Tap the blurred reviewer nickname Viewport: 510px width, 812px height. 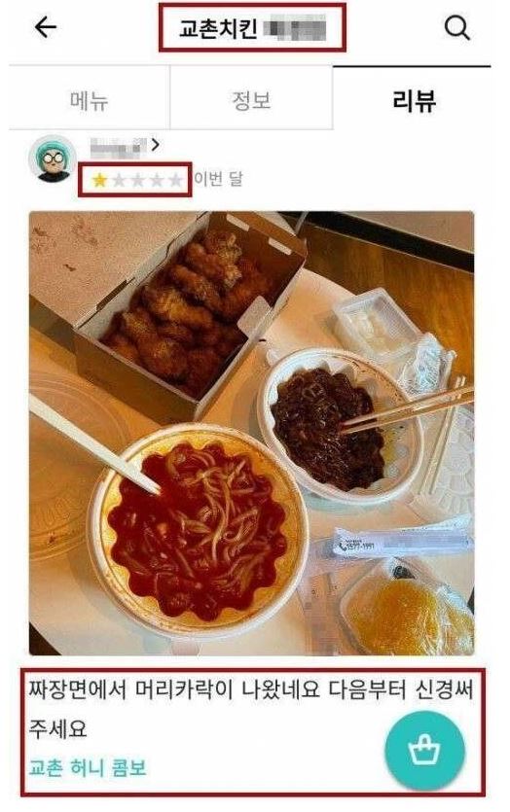tap(118, 147)
